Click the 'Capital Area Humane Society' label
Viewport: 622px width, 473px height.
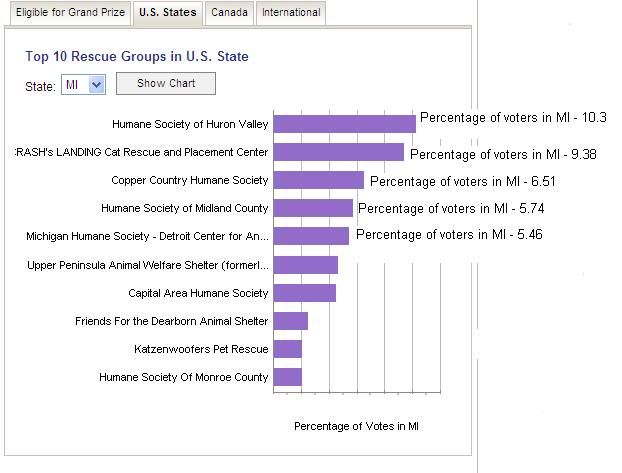[198, 293]
